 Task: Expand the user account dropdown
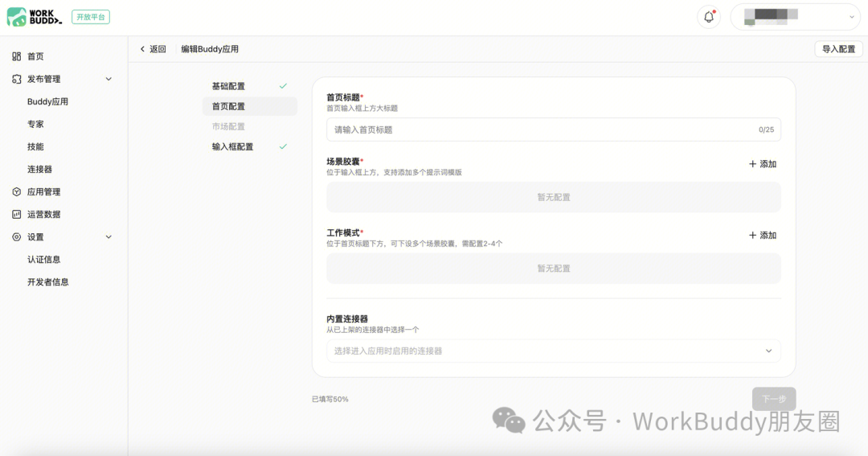click(x=796, y=17)
